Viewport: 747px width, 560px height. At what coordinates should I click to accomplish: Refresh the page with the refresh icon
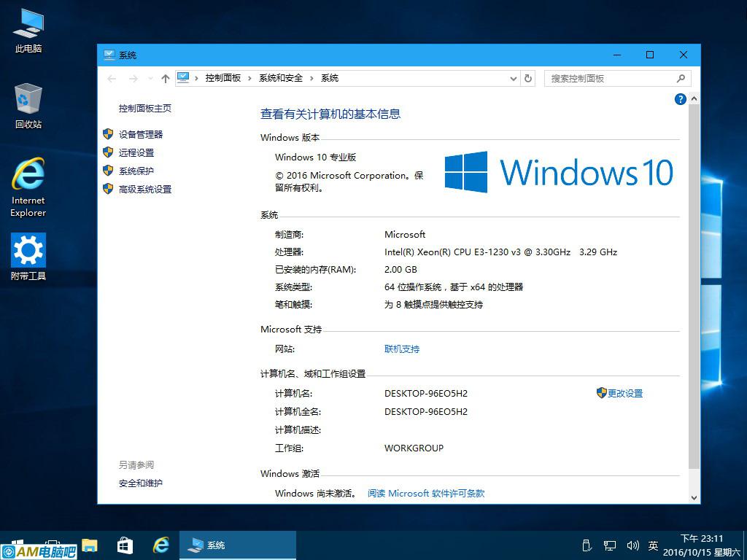click(528, 79)
